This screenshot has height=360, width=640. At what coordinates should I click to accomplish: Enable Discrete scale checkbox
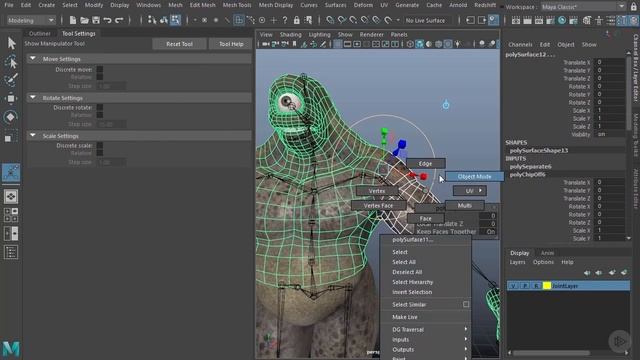(100, 145)
